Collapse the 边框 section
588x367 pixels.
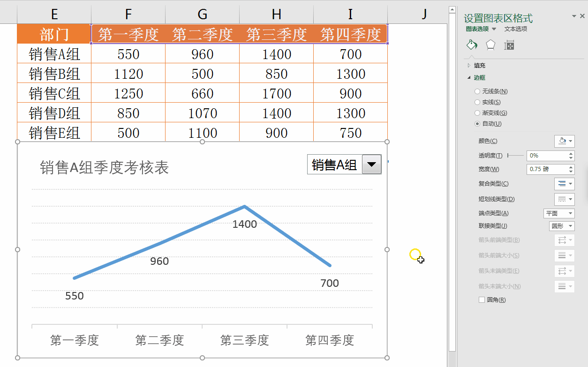click(x=479, y=78)
